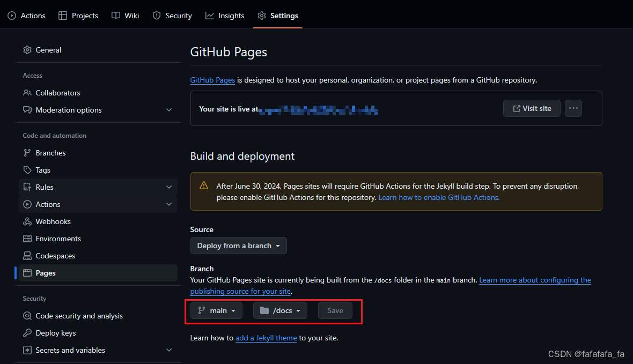Open Code security and analysis settings
Screen dimensions: 633x364
point(98,316)
